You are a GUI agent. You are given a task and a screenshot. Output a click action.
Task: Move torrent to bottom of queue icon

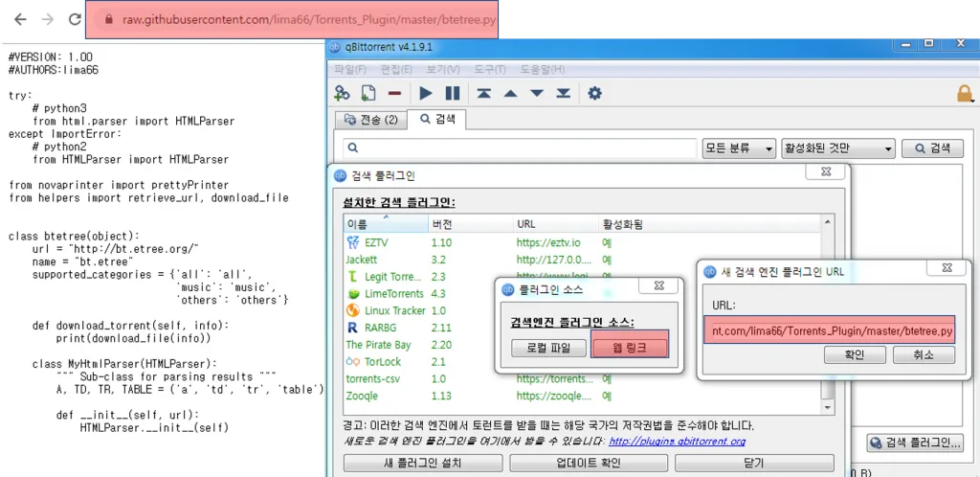563,93
